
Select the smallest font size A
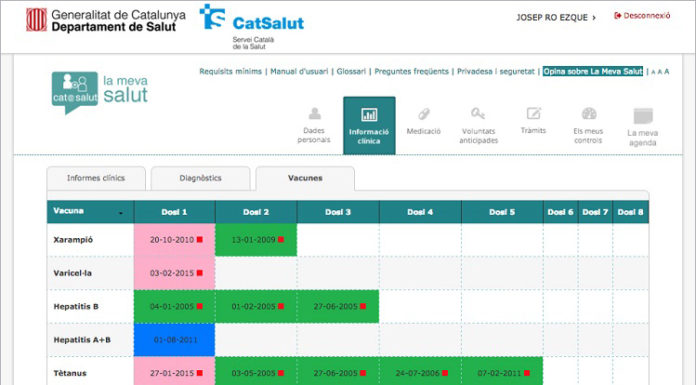pyautogui.click(x=653, y=72)
